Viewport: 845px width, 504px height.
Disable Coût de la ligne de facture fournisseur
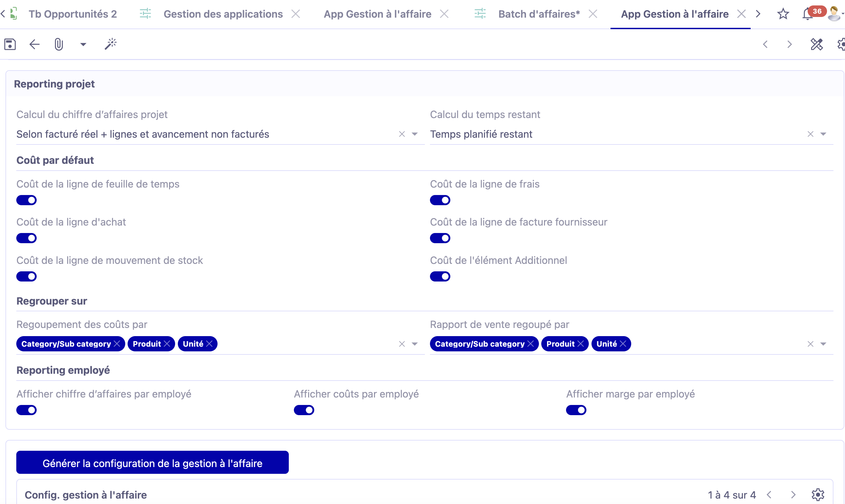440,238
